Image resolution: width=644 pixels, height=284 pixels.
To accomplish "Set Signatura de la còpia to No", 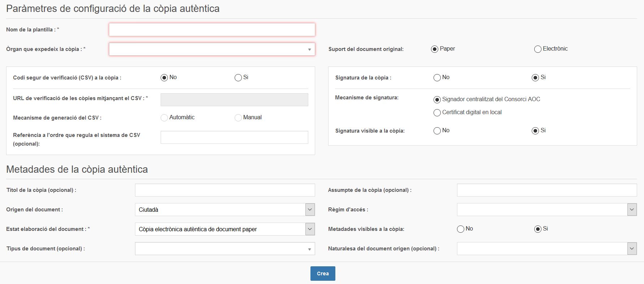I will [x=437, y=78].
